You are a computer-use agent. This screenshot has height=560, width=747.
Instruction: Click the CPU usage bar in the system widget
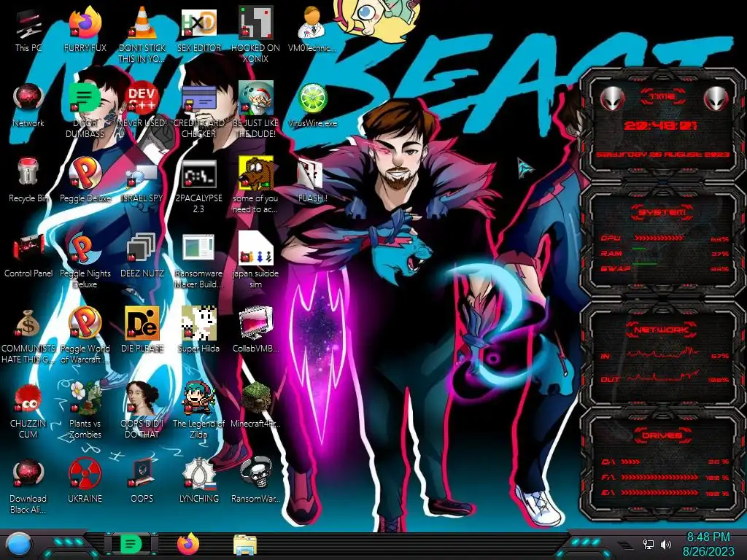[659, 238]
